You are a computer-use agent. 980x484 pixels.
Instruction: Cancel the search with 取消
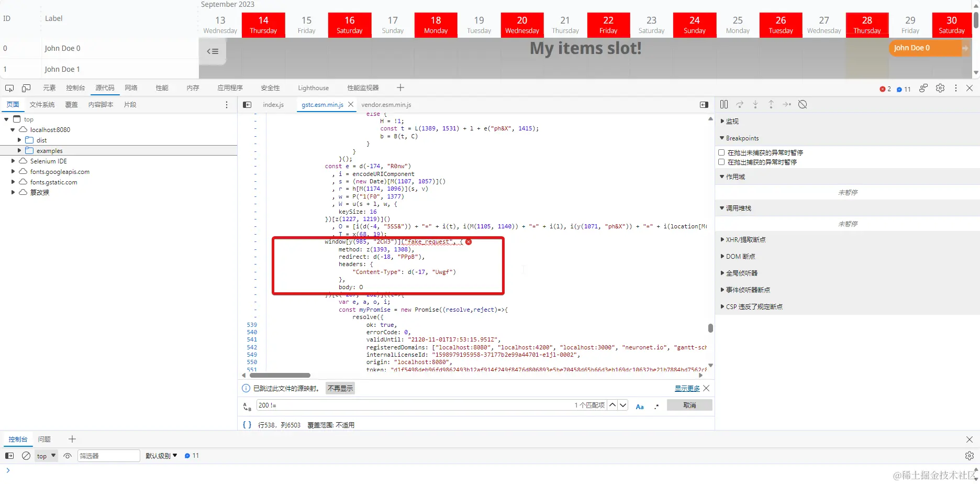tap(689, 405)
